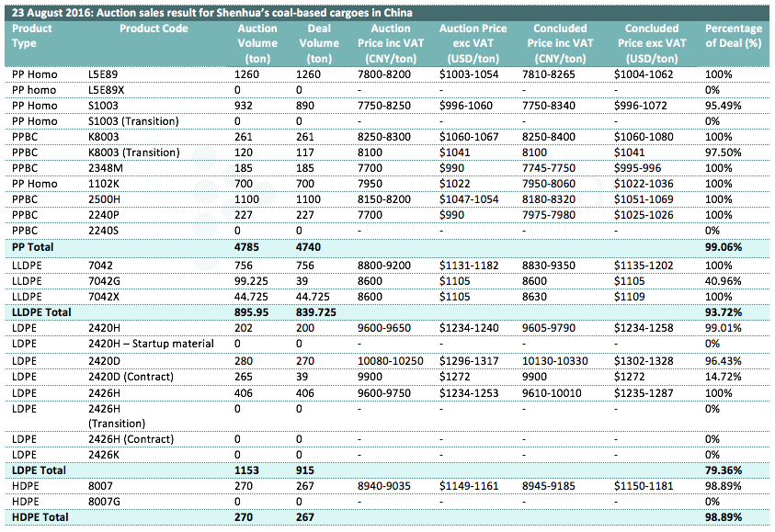Click the 2426H (Contract) product code cell

click(134, 439)
